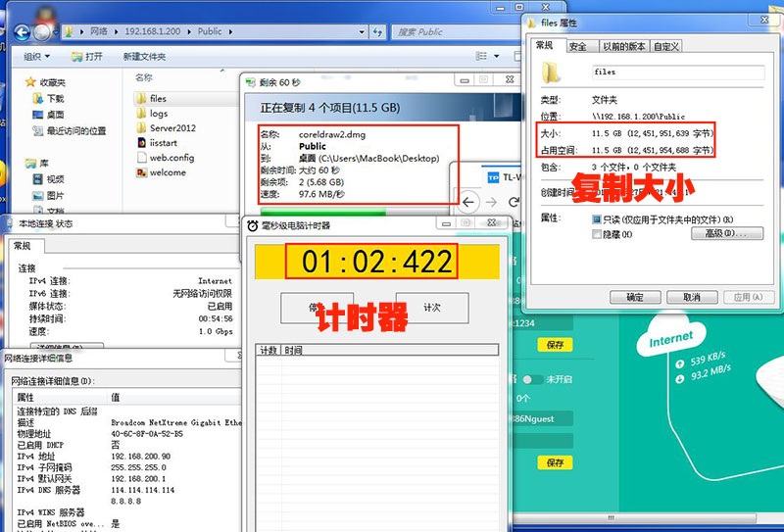Image resolution: width=784 pixels, height=532 pixels.
Task: Click the 名称 column header
Action: (144, 77)
